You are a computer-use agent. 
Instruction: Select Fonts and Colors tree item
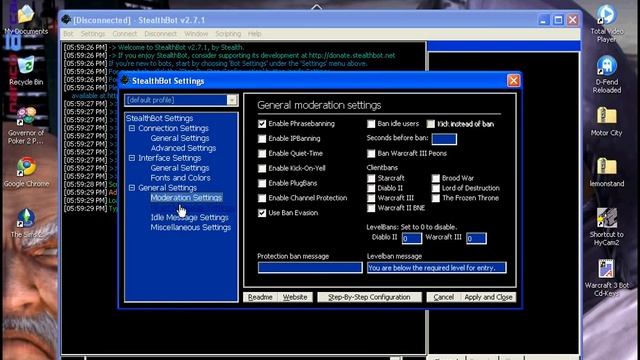coord(180,178)
